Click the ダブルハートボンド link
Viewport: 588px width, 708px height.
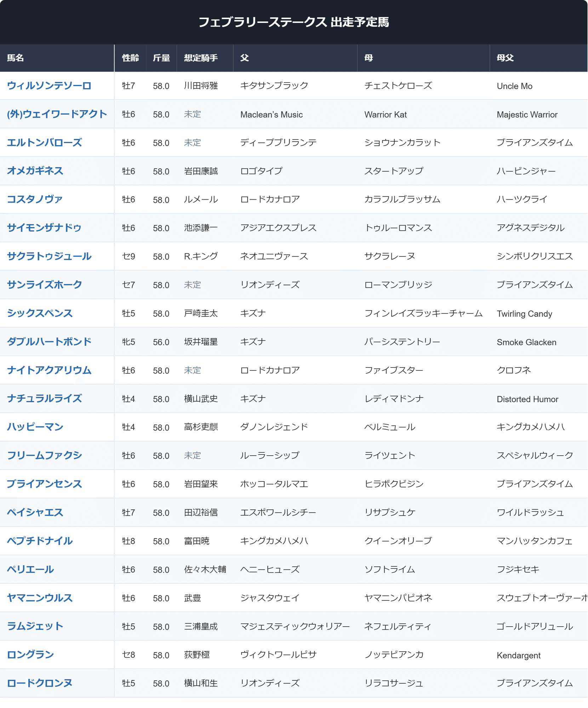click(49, 342)
